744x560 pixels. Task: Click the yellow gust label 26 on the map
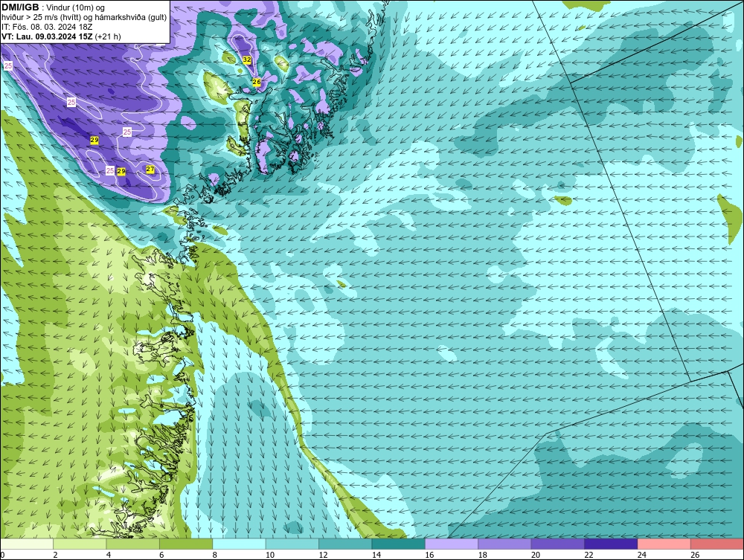point(257,82)
